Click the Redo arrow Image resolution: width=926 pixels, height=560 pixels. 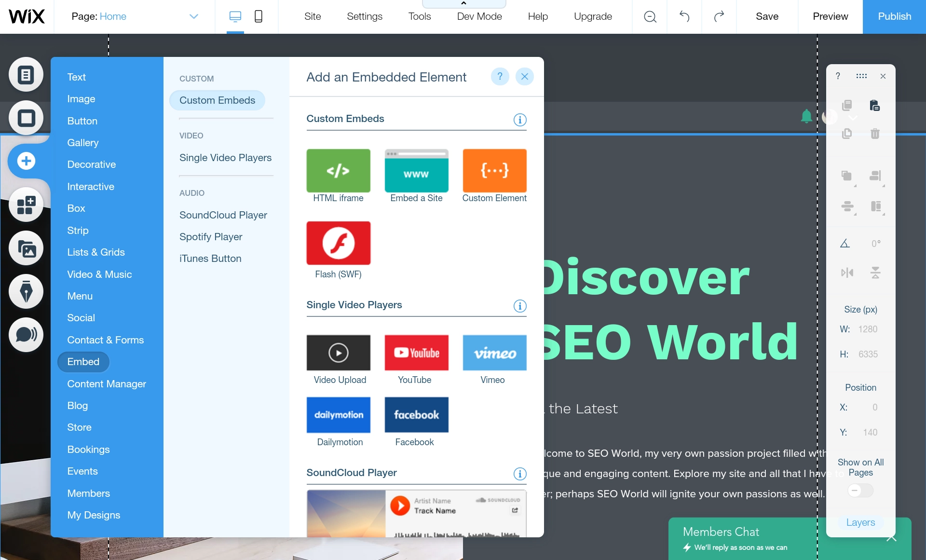coord(719,16)
